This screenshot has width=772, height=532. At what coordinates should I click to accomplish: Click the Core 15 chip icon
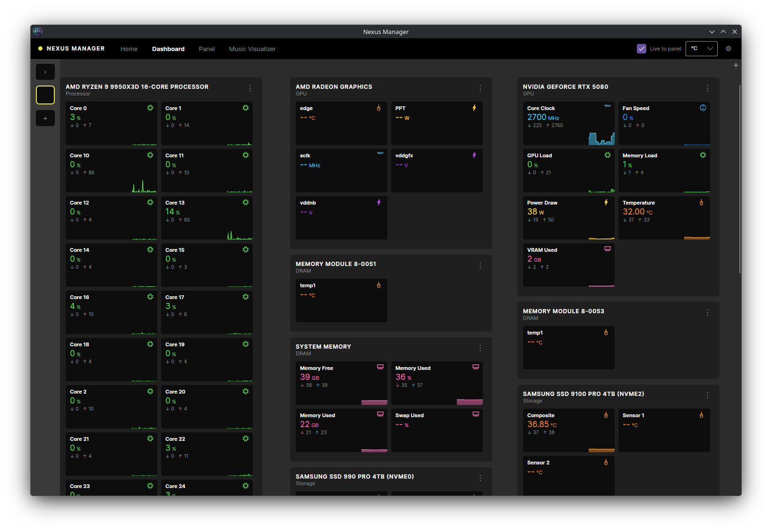pos(246,249)
